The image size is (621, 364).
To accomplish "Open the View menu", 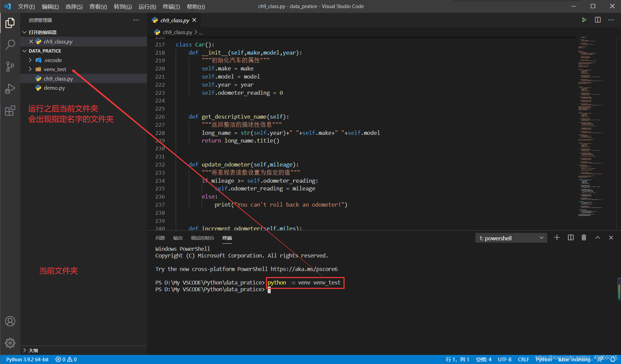I will click(x=98, y=6).
